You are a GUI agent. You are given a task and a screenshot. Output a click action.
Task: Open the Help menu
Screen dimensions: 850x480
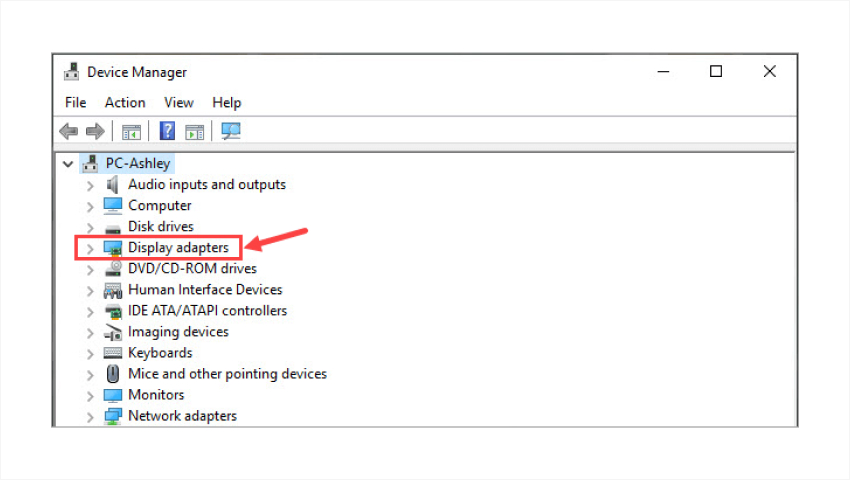(x=227, y=103)
